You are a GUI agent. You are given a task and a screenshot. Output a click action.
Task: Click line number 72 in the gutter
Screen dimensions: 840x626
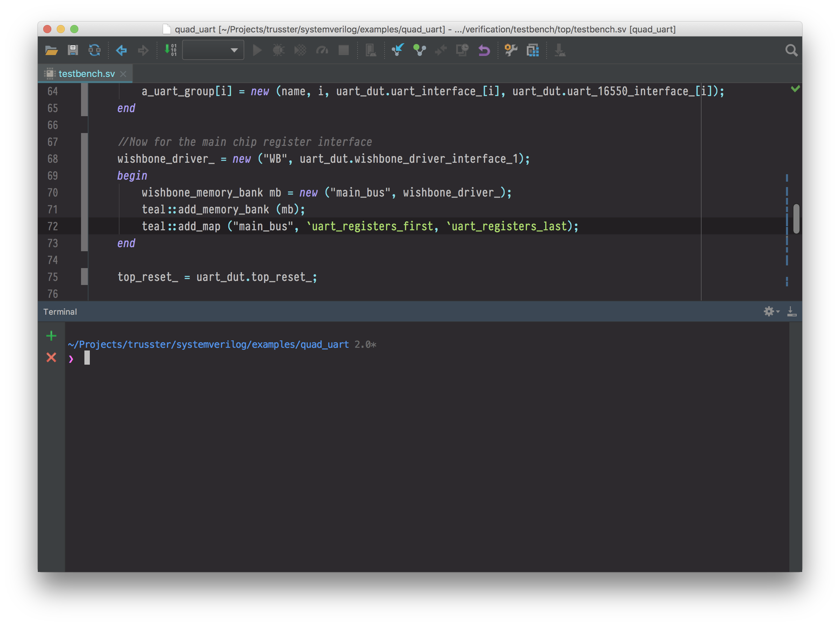53,226
